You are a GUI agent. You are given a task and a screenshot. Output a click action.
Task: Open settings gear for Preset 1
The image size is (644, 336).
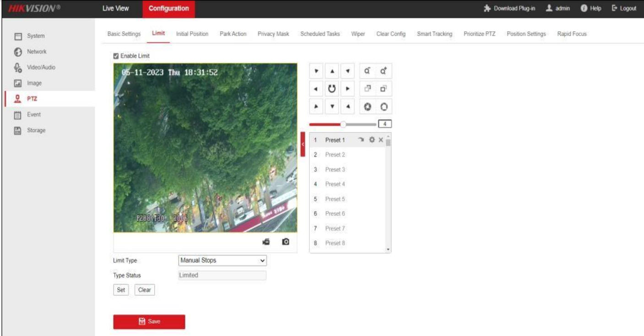coord(372,140)
